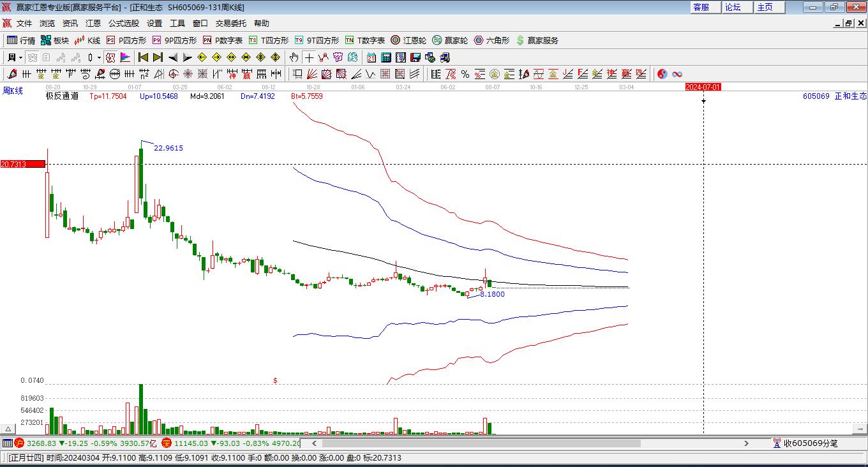Open the 行情 market quotes view
This screenshot has width=868, height=467.
coord(21,40)
